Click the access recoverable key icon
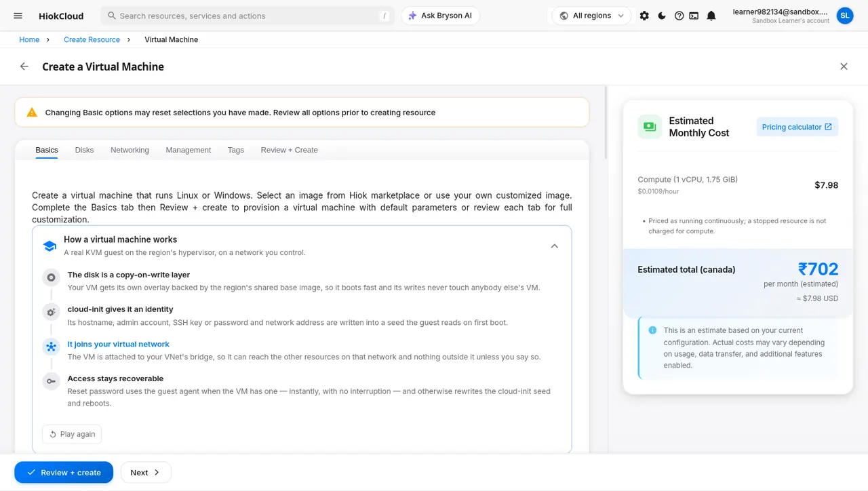Image resolution: width=868 pixels, height=491 pixels. point(51,381)
